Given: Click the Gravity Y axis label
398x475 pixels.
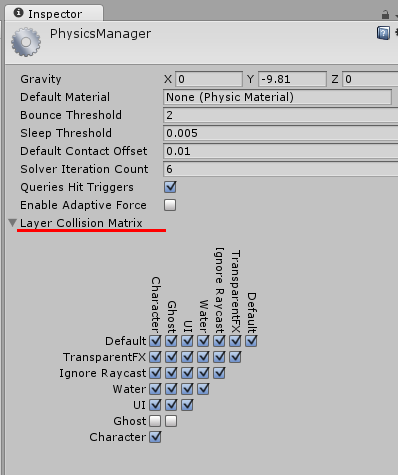Looking at the screenshot, I should pyautogui.click(x=250, y=79).
